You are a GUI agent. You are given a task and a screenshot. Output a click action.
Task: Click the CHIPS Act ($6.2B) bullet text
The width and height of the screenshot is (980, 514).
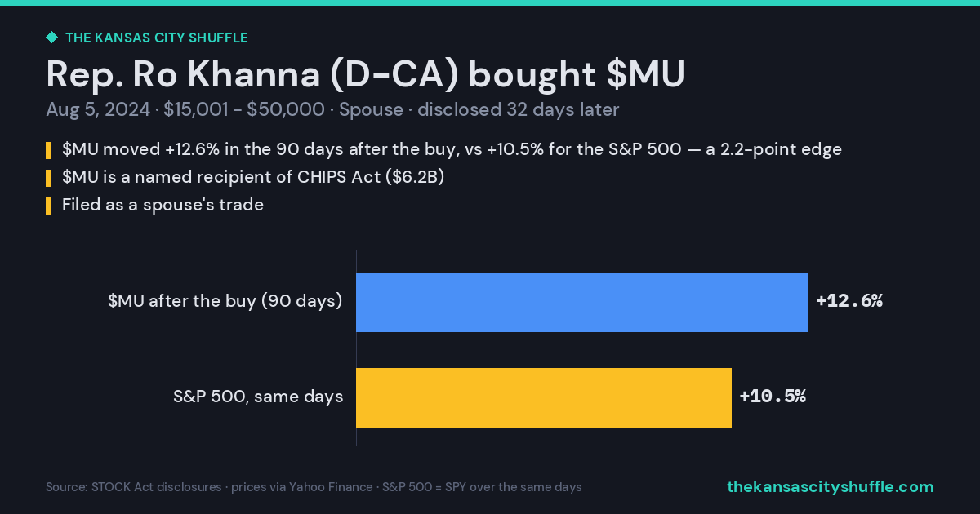tap(253, 177)
